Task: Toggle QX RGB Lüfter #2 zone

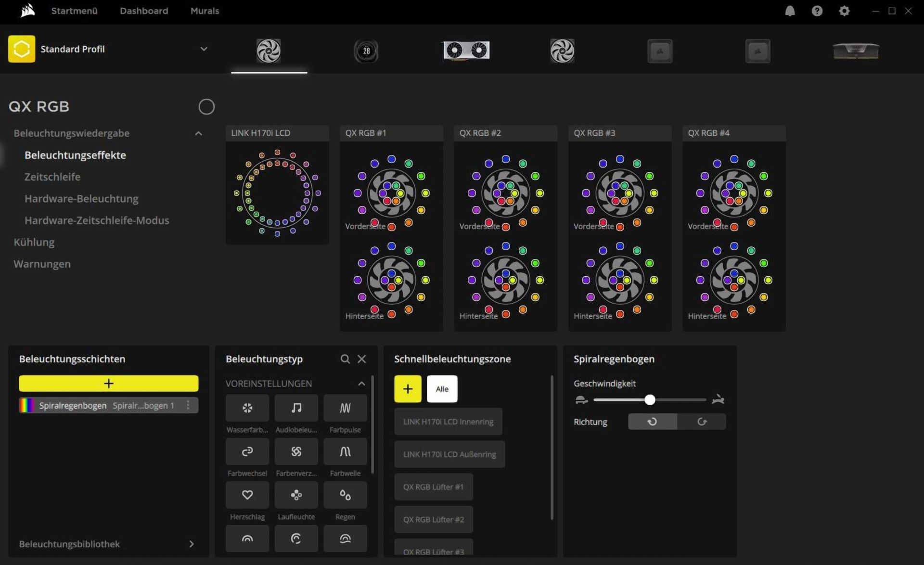Action: [x=434, y=520]
